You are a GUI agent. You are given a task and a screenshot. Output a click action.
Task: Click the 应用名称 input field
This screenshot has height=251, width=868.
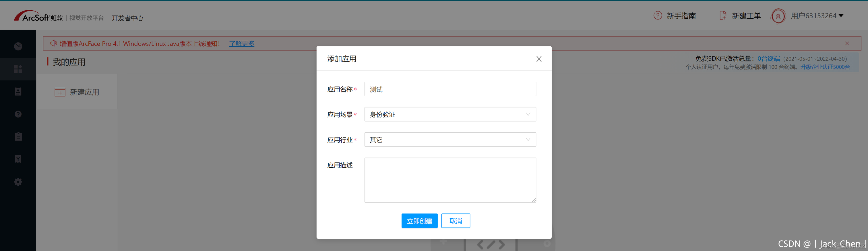coord(450,89)
